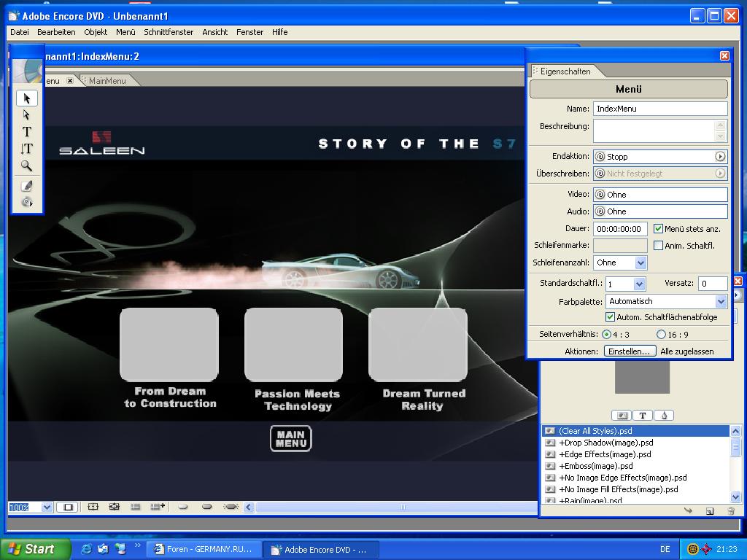Click the Audio pickwhip spiral icon
The height and width of the screenshot is (560, 747).
pos(600,211)
